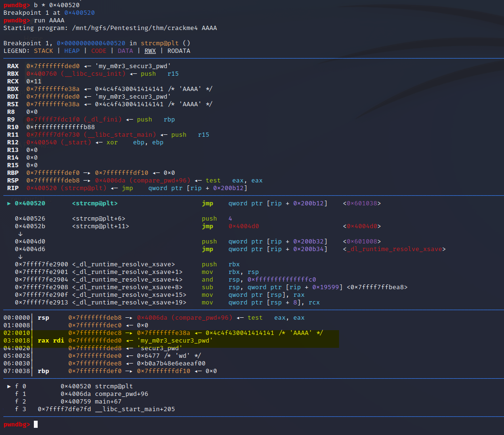Click the DATA legend label
Image resolution: width=504 pixels, height=435 pixels.
(125, 51)
